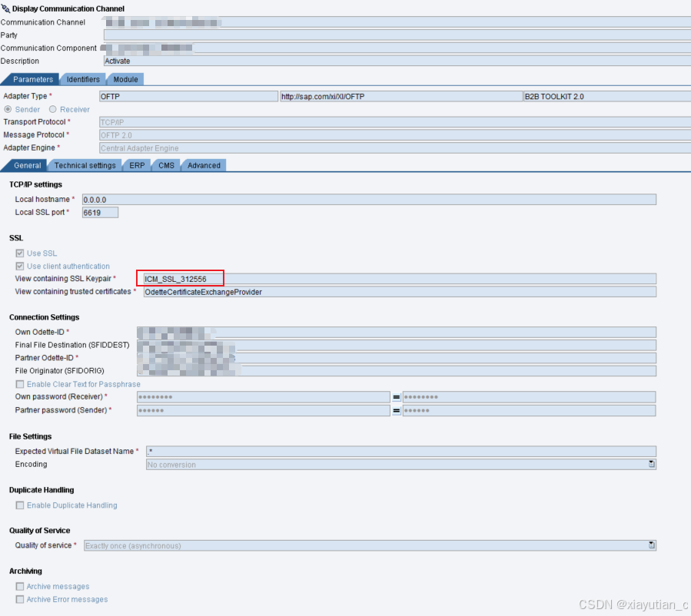
Task: Open the Quality of service dropdown arrow
Action: tap(651, 545)
